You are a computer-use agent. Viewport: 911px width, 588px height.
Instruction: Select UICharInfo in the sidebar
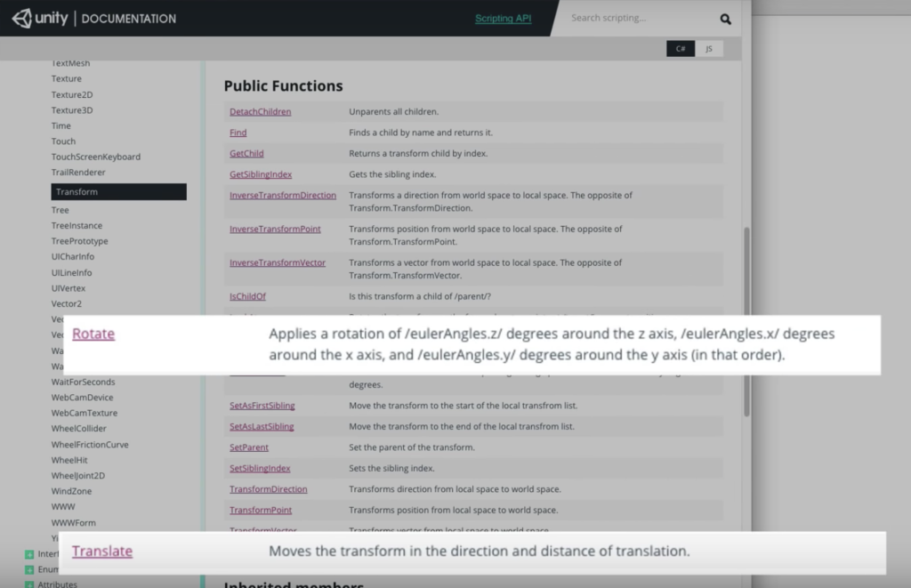pos(73,256)
